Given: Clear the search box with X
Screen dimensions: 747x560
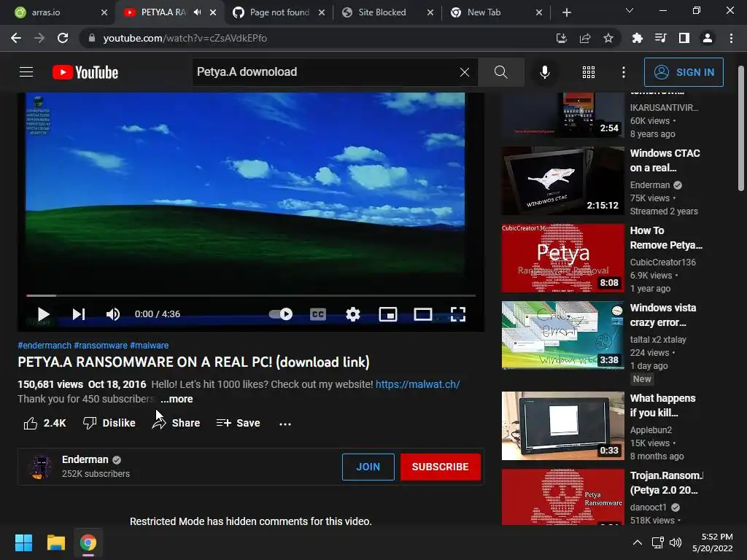Looking at the screenshot, I should 465,72.
